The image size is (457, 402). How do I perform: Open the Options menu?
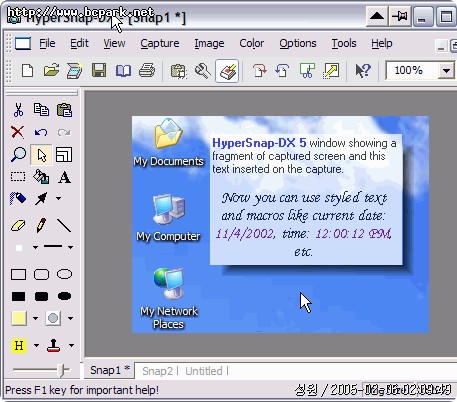point(298,43)
